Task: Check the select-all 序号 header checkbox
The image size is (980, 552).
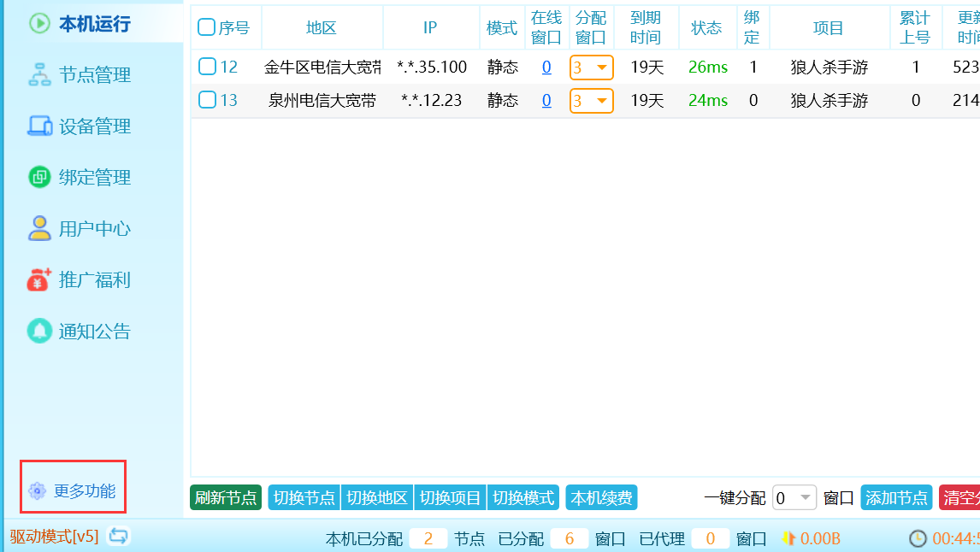Action: click(206, 27)
